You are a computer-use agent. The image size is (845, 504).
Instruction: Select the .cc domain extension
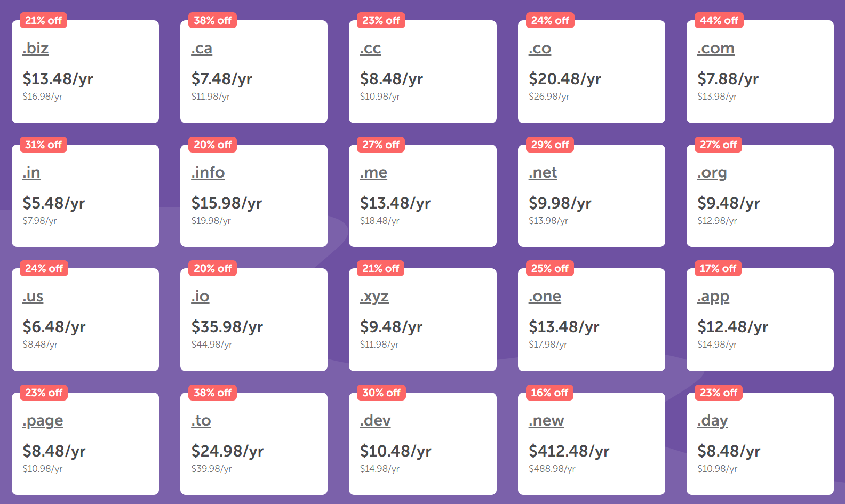click(370, 49)
